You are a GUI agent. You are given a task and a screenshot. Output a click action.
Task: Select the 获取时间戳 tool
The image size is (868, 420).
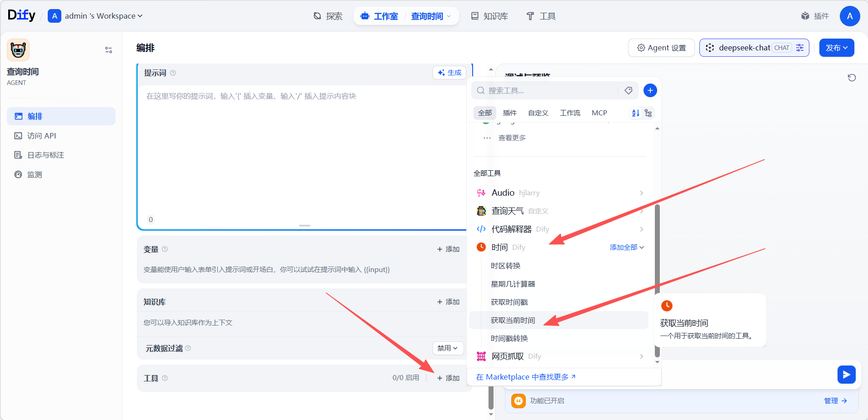[509, 302]
